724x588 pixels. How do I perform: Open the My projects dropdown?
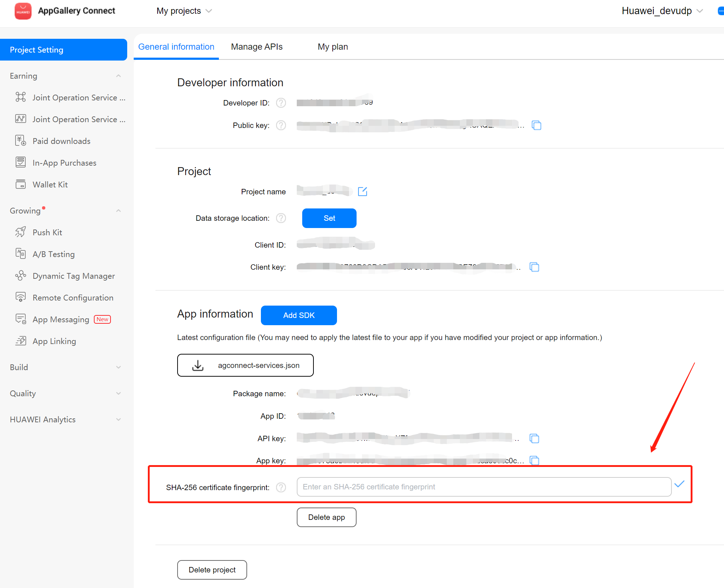[x=184, y=11]
